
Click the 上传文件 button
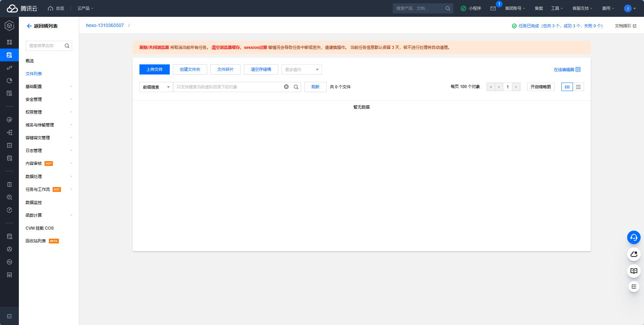click(155, 69)
